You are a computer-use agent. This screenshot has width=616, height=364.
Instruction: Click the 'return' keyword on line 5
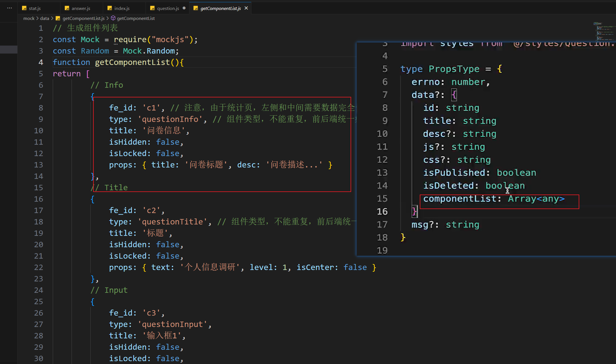pyautogui.click(x=67, y=73)
